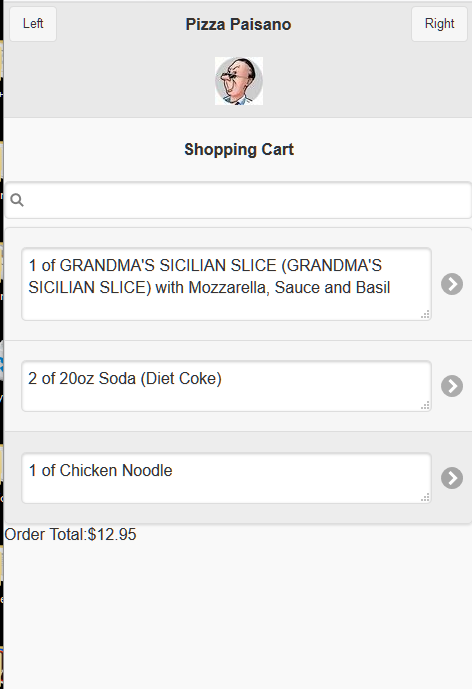Click the blank page area below Order Total
Screen dimensions: 472x689
[x=237, y=615]
